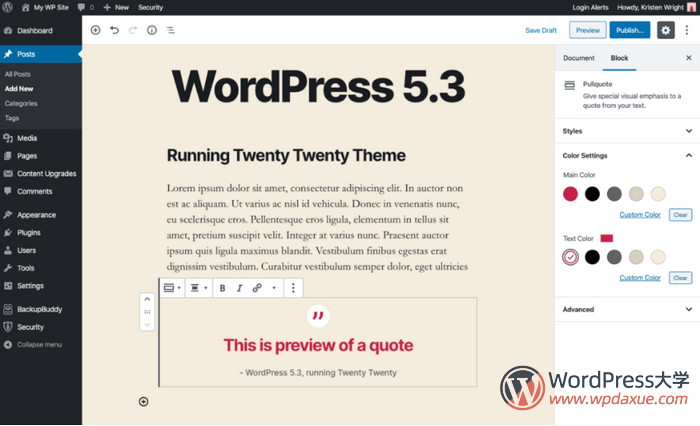Open the pullquote block type switcher
The width and height of the screenshot is (700, 426).
pos(172,288)
